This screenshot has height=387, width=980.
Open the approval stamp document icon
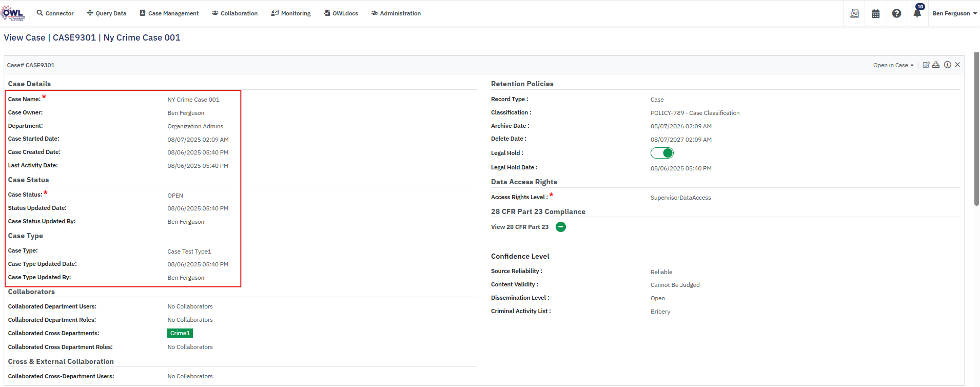click(854, 13)
